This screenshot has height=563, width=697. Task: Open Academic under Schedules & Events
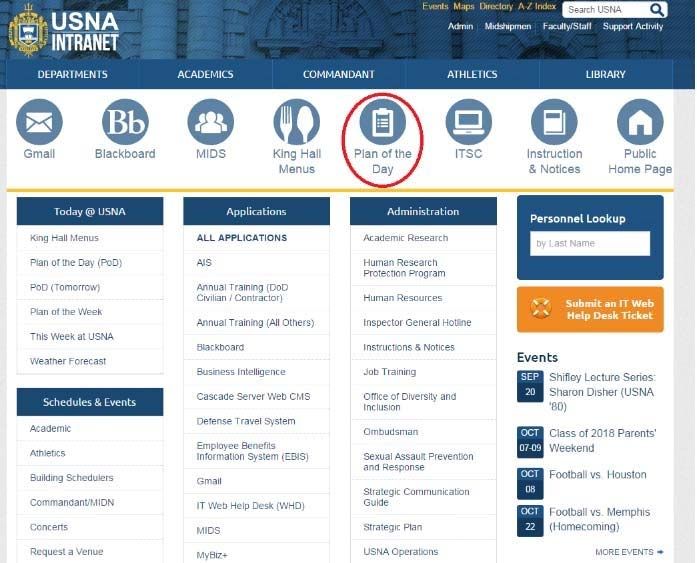coord(50,428)
